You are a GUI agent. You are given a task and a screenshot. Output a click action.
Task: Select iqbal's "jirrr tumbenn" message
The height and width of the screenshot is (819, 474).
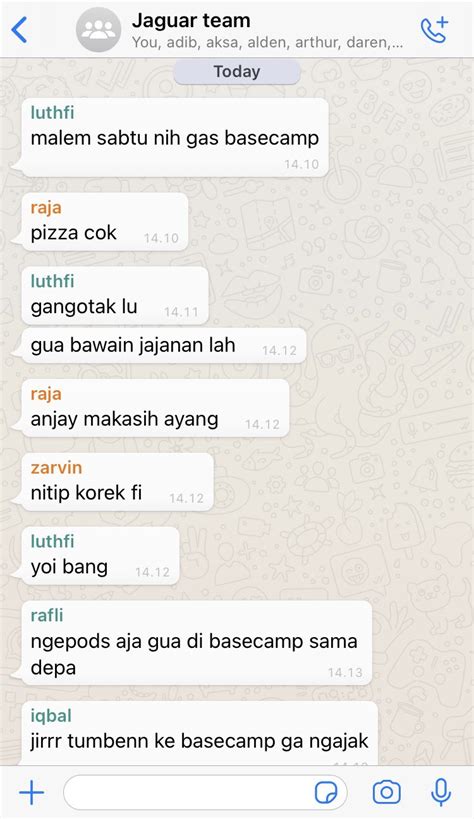200,734
